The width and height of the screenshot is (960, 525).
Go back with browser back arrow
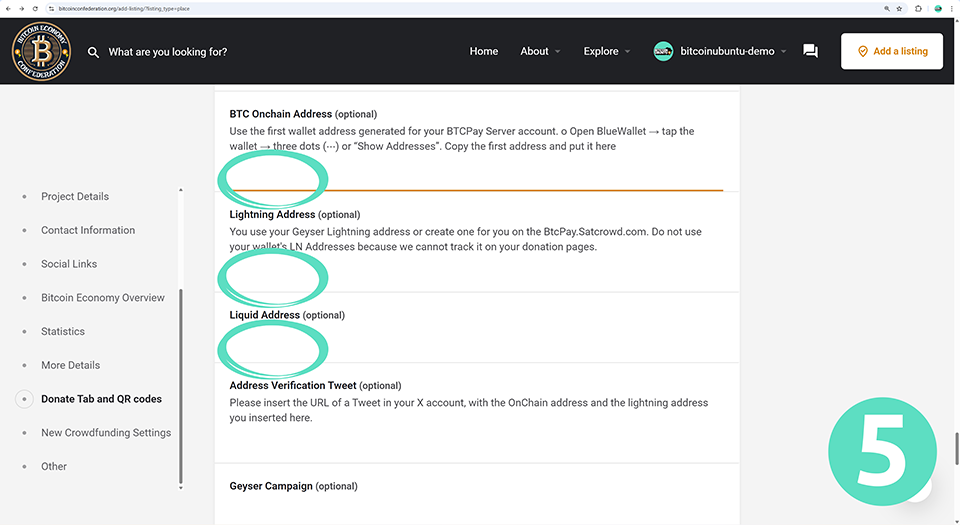8,8
